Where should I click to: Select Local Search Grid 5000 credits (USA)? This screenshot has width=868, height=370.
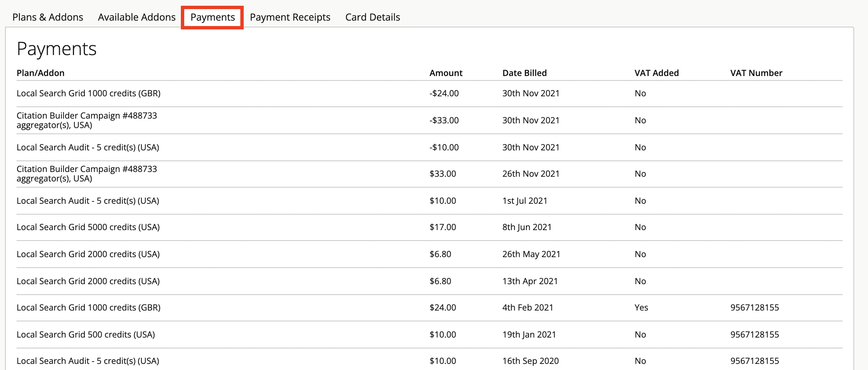88,227
